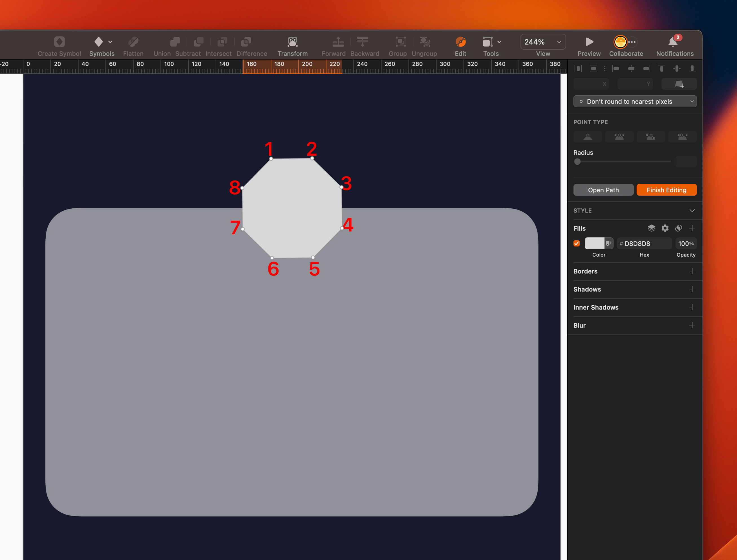
Task: Click the Finish Editing button
Action: click(666, 190)
